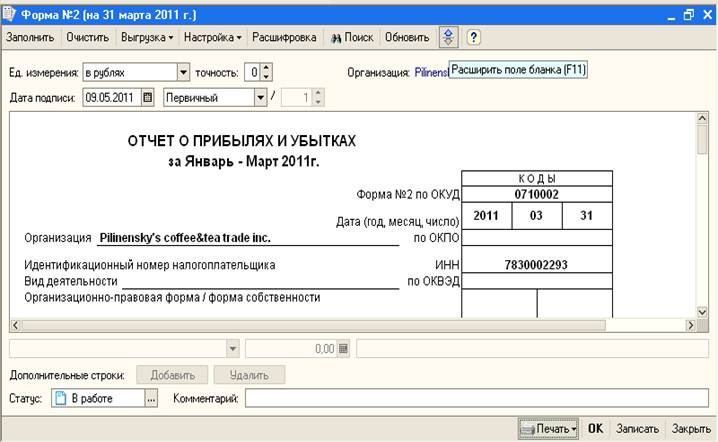Expand the Ед. измерения dropdown arrow
The image size is (718, 442).
click(x=183, y=72)
